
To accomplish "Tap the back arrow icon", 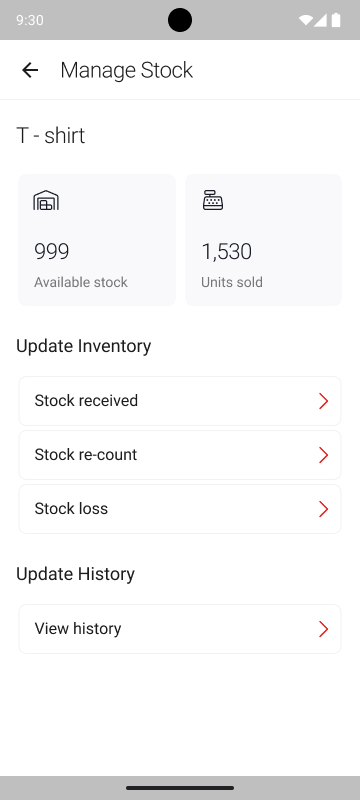I will [30, 70].
